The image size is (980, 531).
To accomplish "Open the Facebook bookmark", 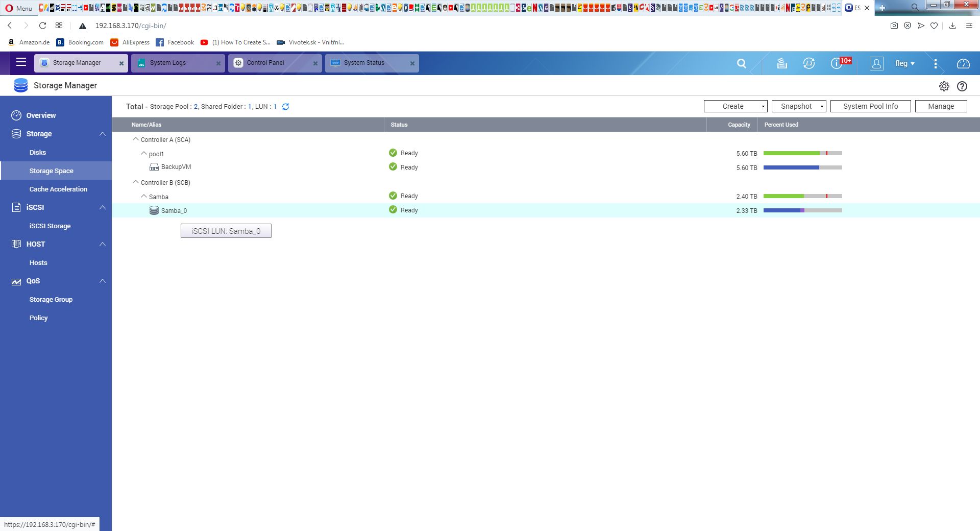I will coord(175,42).
